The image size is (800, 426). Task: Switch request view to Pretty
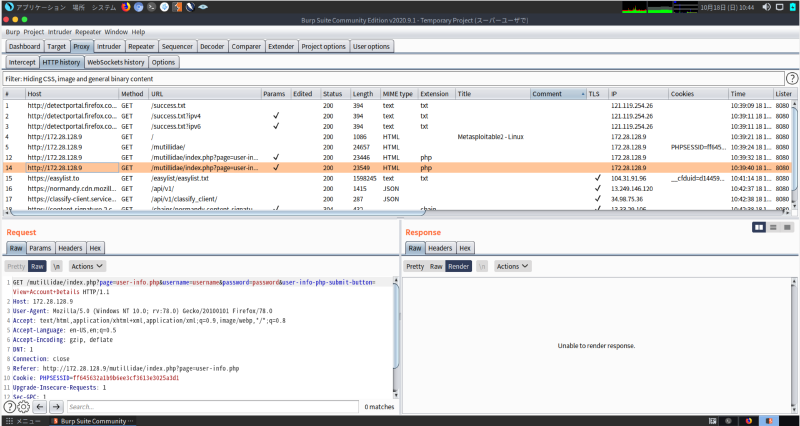[x=15, y=267]
